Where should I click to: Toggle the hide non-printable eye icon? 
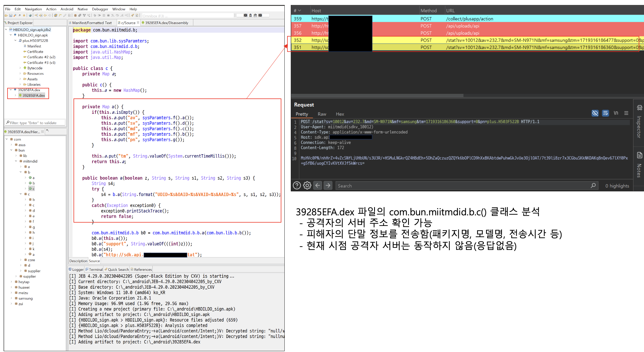[595, 113]
